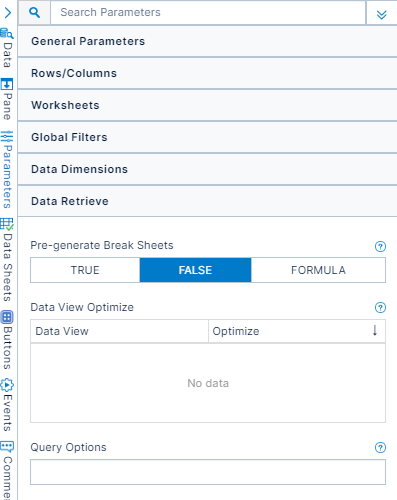Sort by the Optimize column arrow
This screenshot has width=397, height=500.
point(375,331)
